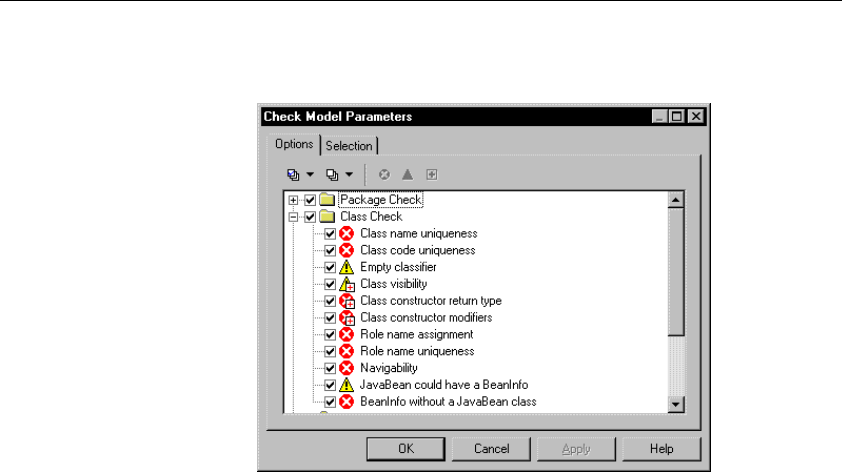Click error icon beside Role name assignment
842x472 pixels.
pyautogui.click(x=347, y=335)
